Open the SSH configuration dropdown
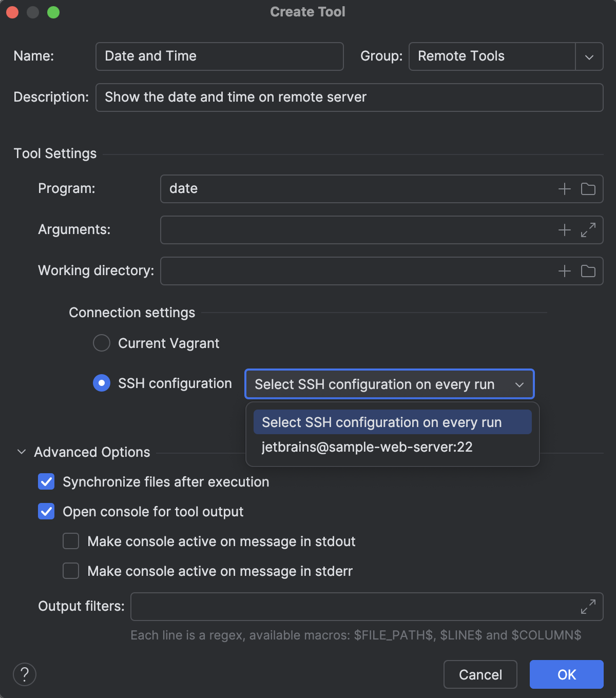616x698 pixels. point(518,384)
